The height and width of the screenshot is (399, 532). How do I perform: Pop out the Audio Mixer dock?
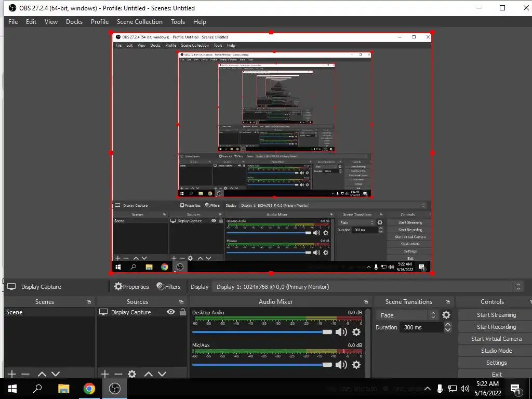tap(365, 302)
